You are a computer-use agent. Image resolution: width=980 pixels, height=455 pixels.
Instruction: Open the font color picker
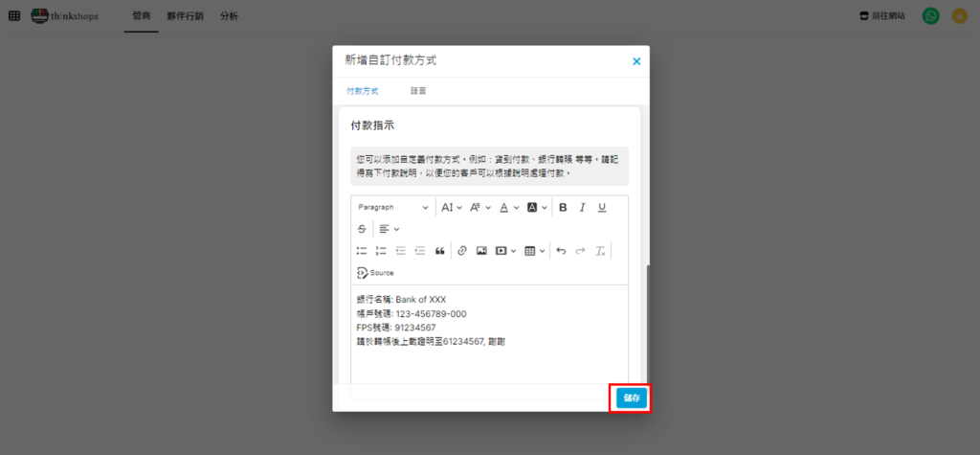pos(508,207)
